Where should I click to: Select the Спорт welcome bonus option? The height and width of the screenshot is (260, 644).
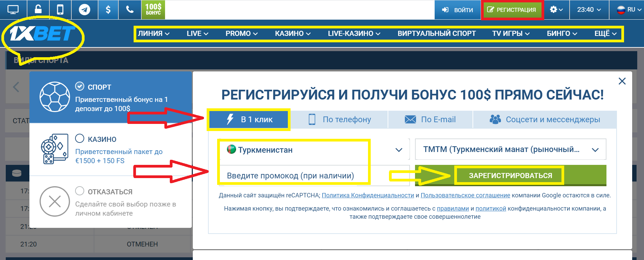80,87
